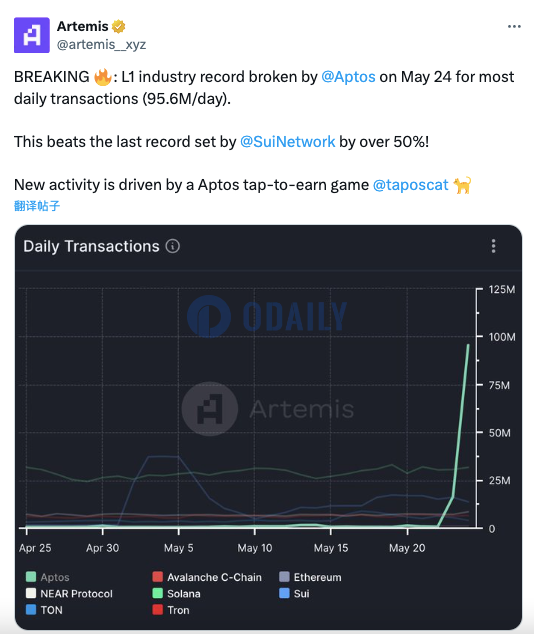
Task: Open the @SuiNetwork mention link
Action: click(x=287, y=142)
